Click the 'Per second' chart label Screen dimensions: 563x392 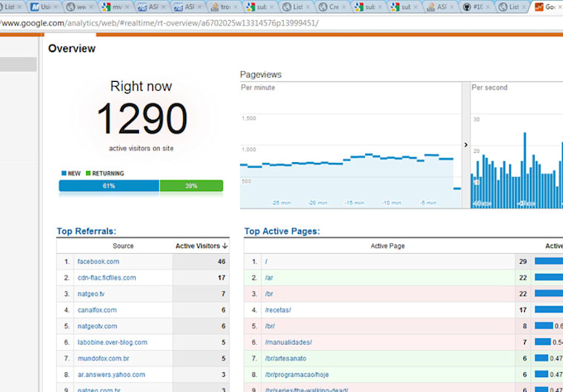click(x=489, y=88)
